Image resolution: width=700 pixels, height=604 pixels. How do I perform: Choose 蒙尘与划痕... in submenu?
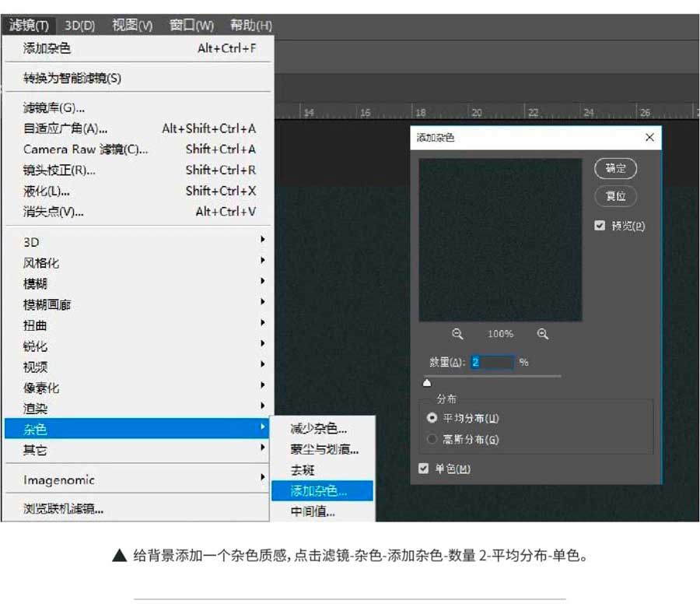[x=322, y=449]
